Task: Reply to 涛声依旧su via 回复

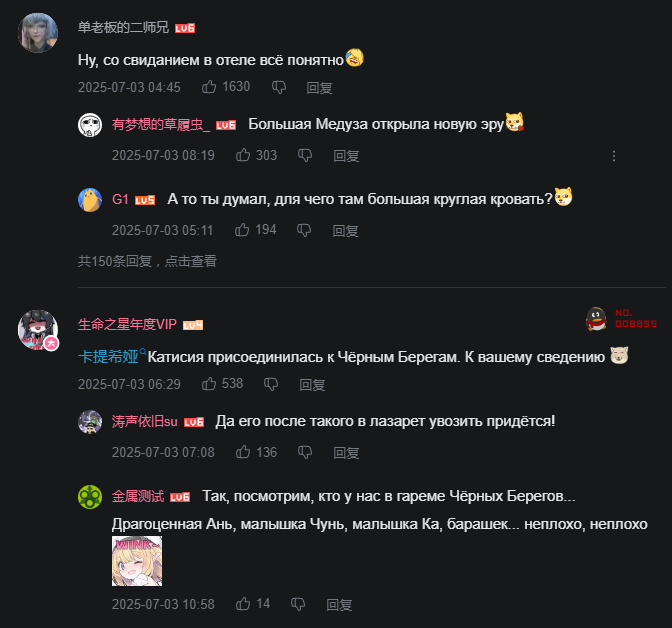Action: click(x=346, y=453)
